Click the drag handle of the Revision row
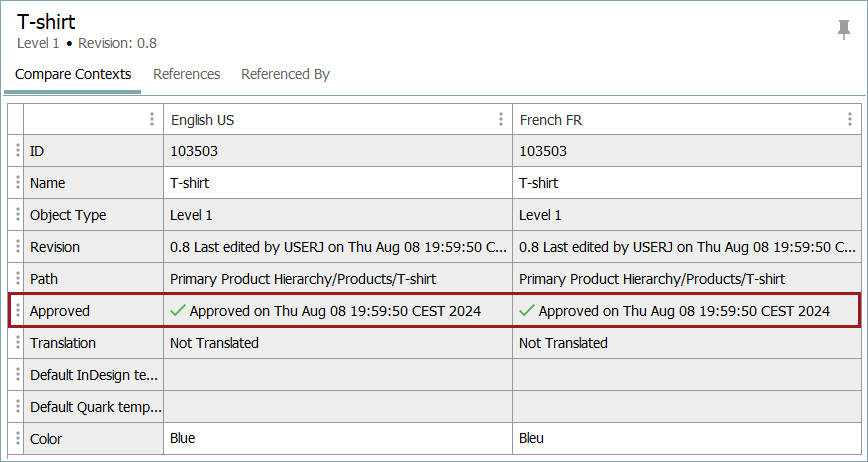The height and width of the screenshot is (462, 868). (17, 247)
